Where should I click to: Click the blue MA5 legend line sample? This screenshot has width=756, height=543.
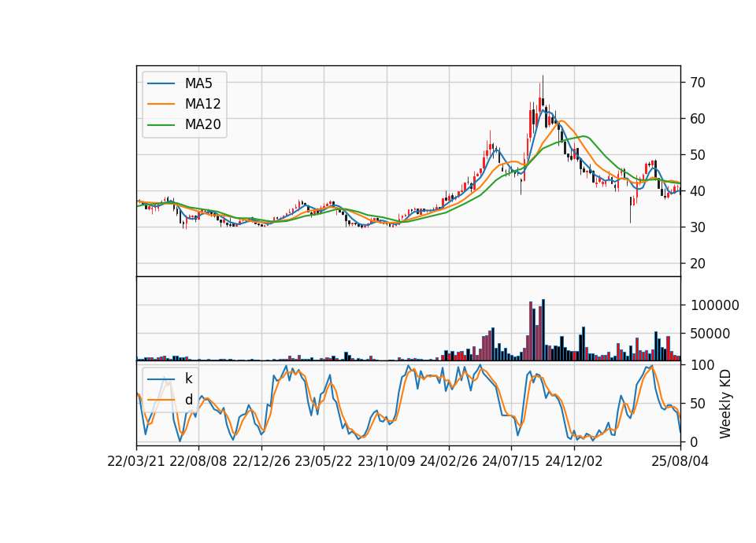[161, 84]
